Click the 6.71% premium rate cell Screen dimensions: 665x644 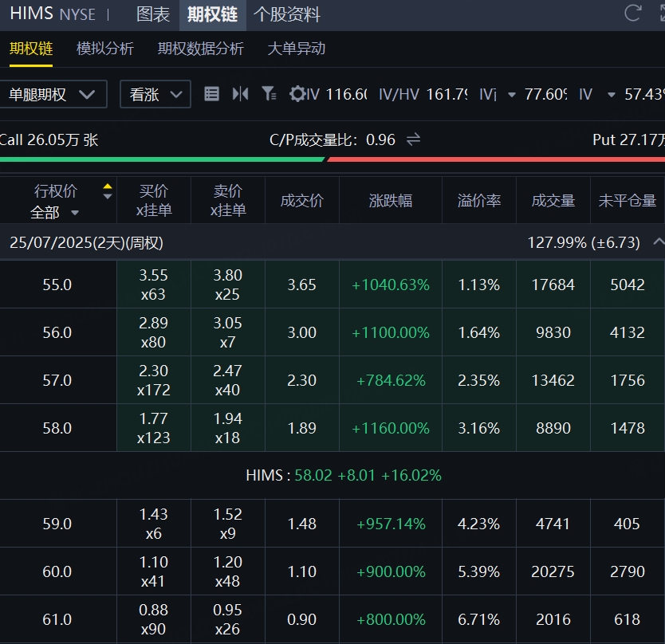(x=479, y=619)
